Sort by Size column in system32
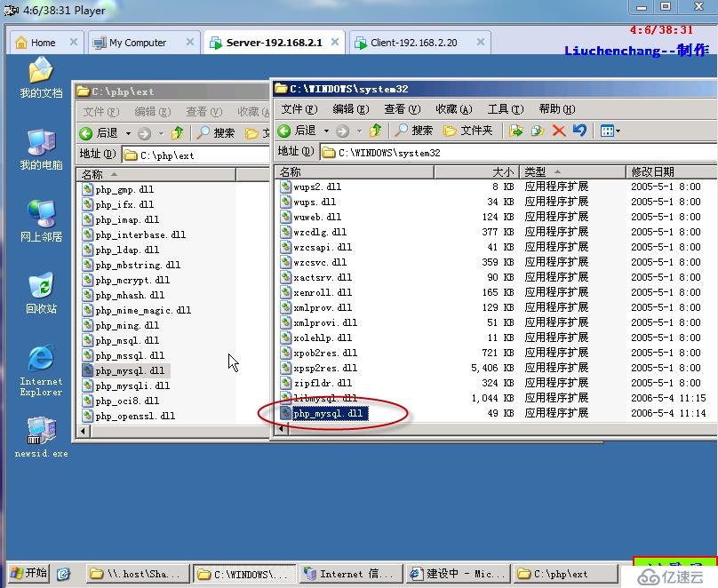Viewport: 718px width, 588px height. pyautogui.click(x=476, y=172)
